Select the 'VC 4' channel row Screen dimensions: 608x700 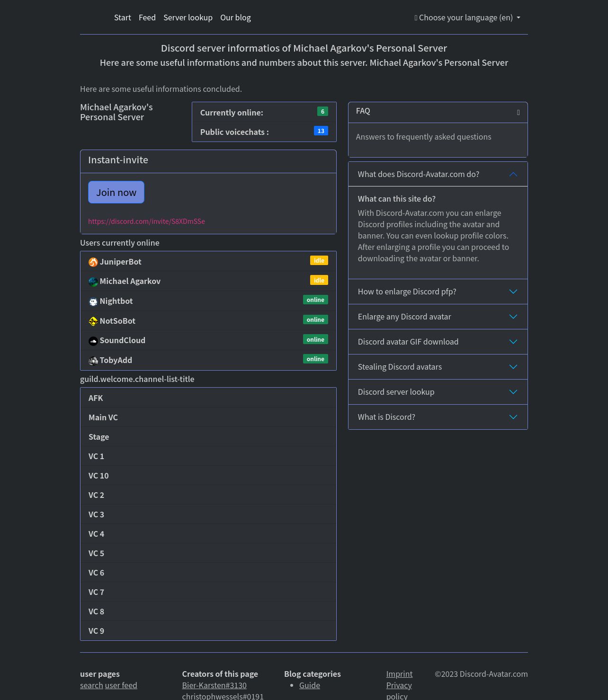click(x=208, y=534)
